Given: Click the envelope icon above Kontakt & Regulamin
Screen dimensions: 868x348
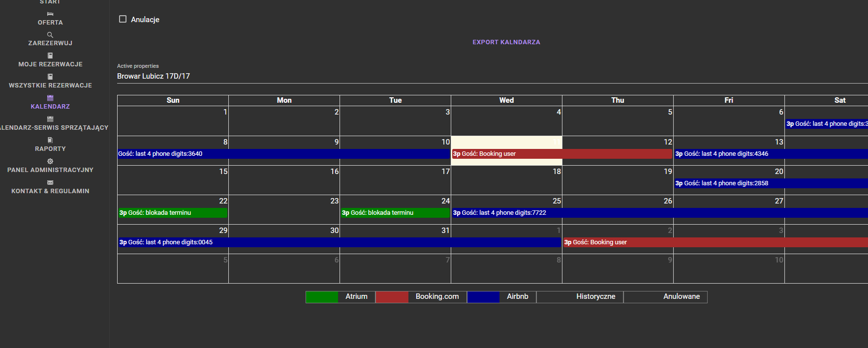Looking at the screenshot, I should click(x=50, y=182).
